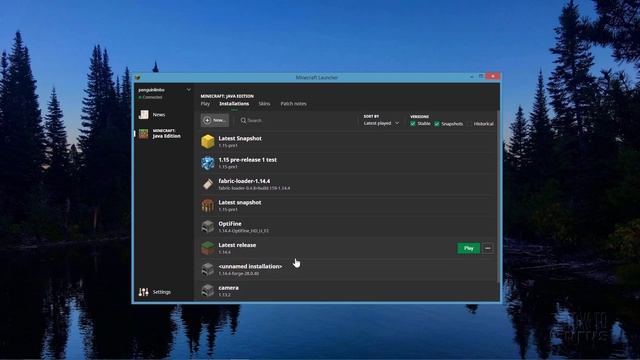
Task: Select Minecraft Java Edition grass block icon
Action: (x=143, y=134)
